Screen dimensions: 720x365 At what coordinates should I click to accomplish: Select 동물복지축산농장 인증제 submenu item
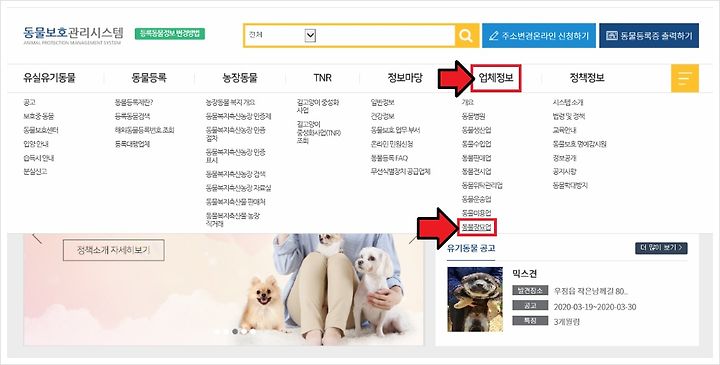coord(238,117)
